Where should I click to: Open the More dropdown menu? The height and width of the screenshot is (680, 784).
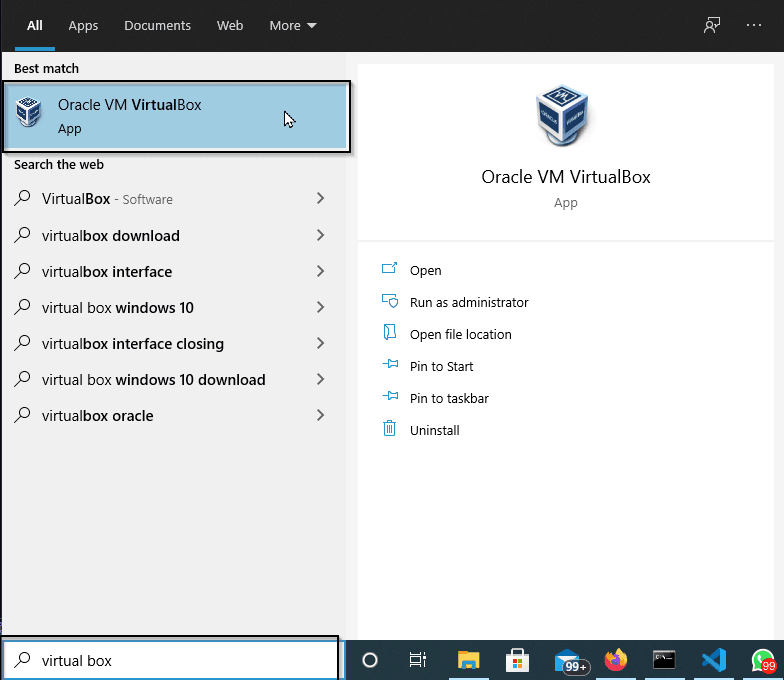(292, 26)
